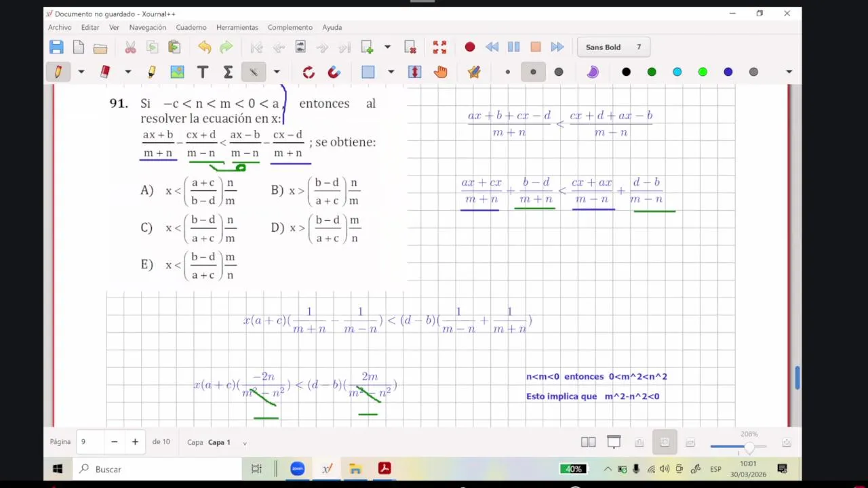Screen dimensions: 868x488
Task: Open the Navegación menu
Action: click(148, 27)
